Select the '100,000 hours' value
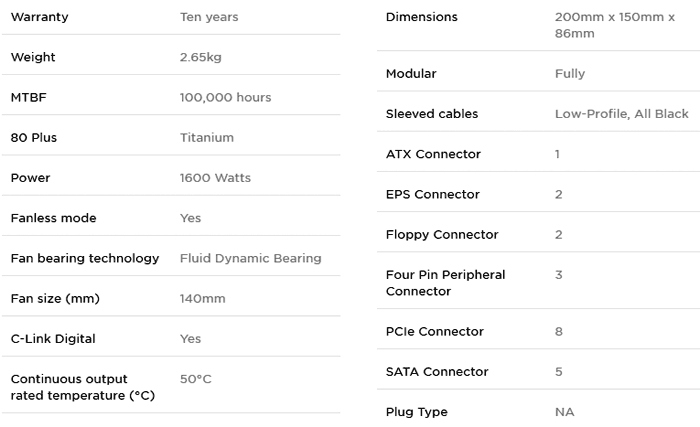 coord(225,97)
